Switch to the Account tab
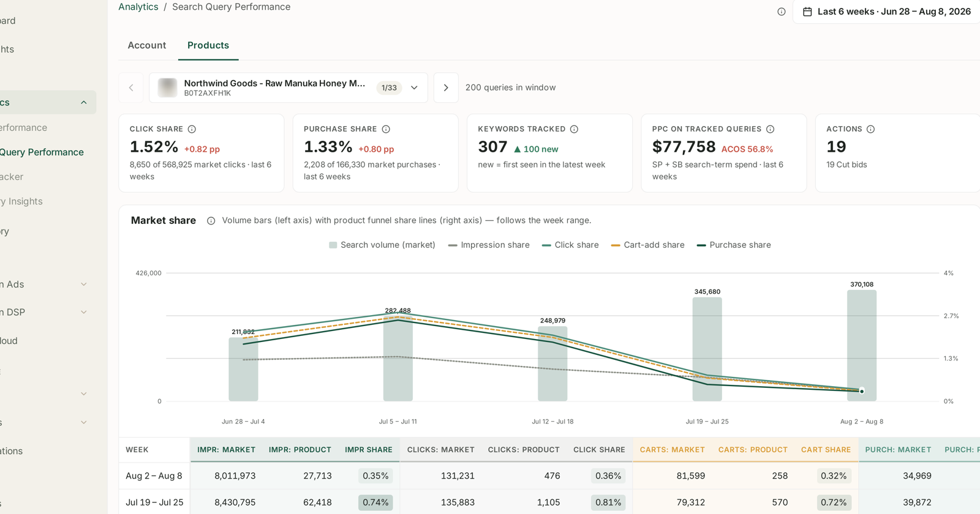 [147, 45]
